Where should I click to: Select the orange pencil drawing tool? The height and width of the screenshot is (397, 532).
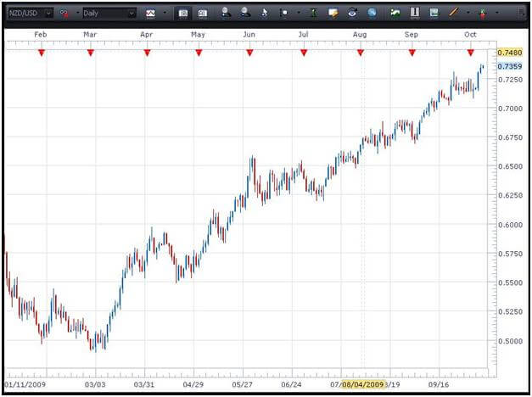pos(453,14)
